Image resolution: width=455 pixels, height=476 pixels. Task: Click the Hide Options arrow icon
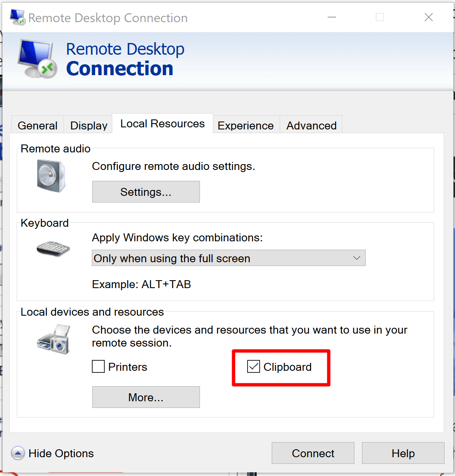coord(18,453)
